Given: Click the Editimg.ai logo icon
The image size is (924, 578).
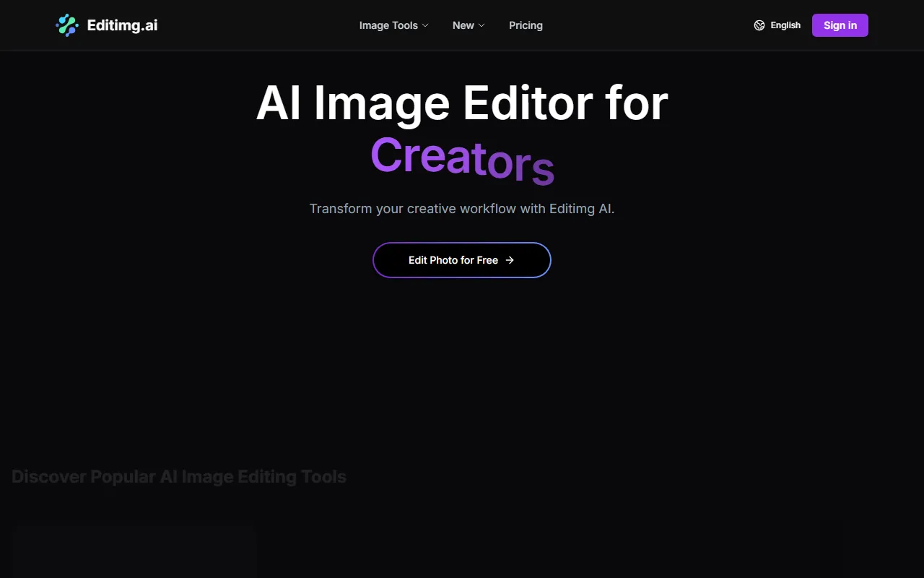Looking at the screenshot, I should click(67, 25).
